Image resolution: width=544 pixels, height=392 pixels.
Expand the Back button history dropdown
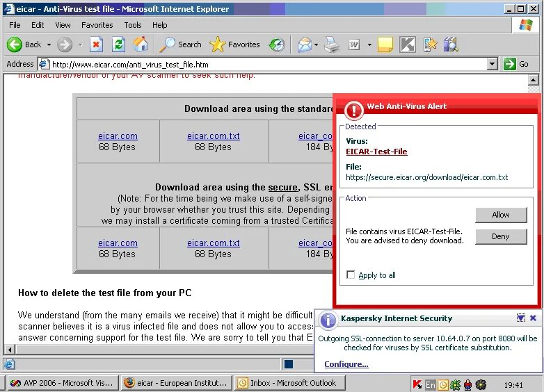click(49, 44)
